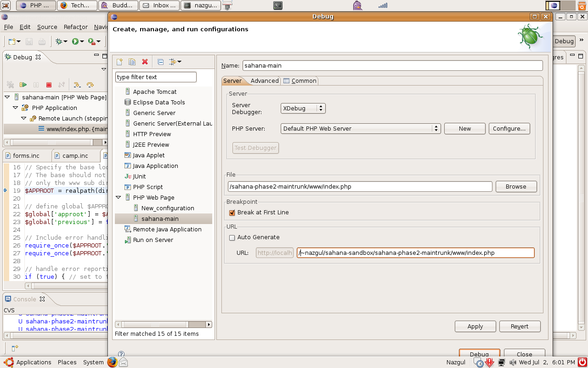Focus the URL path input field
The image size is (588, 368).
416,253
